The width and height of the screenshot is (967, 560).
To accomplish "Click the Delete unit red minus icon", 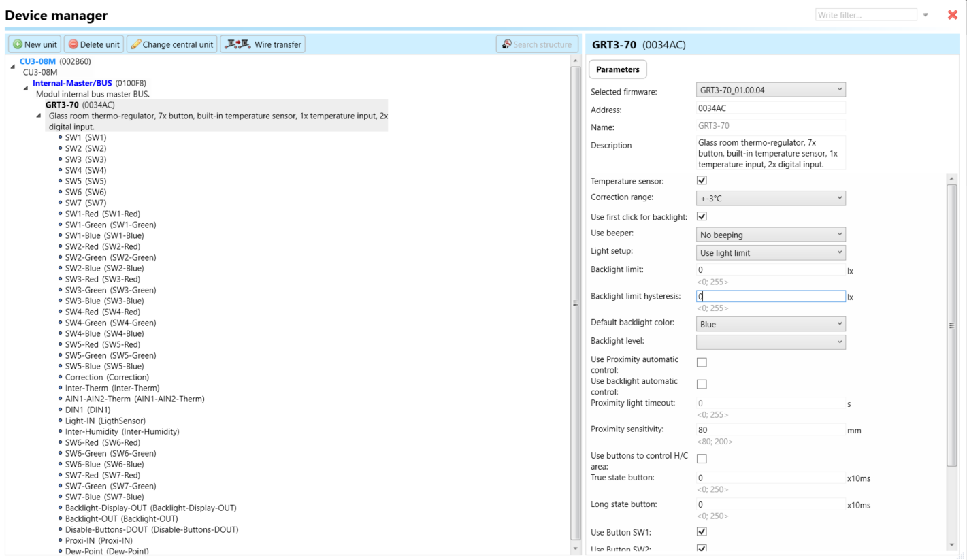I will [x=73, y=44].
